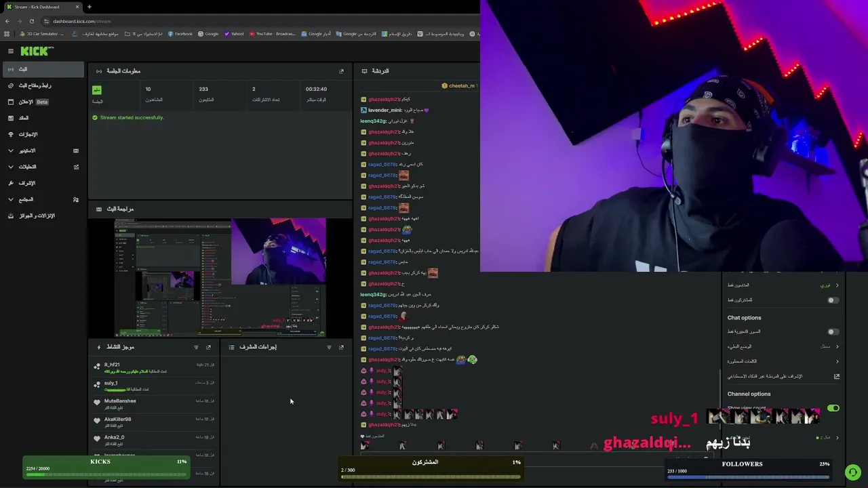Click the green support headset button

[x=853, y=472]
